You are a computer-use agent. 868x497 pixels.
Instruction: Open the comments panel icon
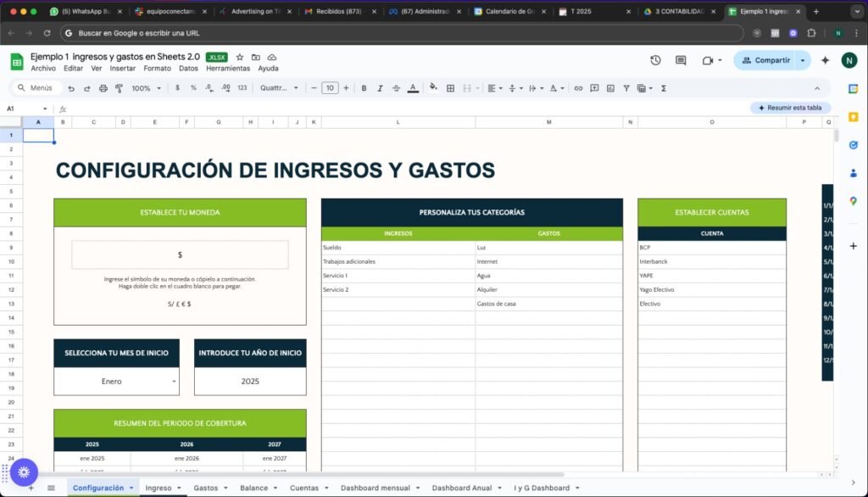[x=681, y=60]
